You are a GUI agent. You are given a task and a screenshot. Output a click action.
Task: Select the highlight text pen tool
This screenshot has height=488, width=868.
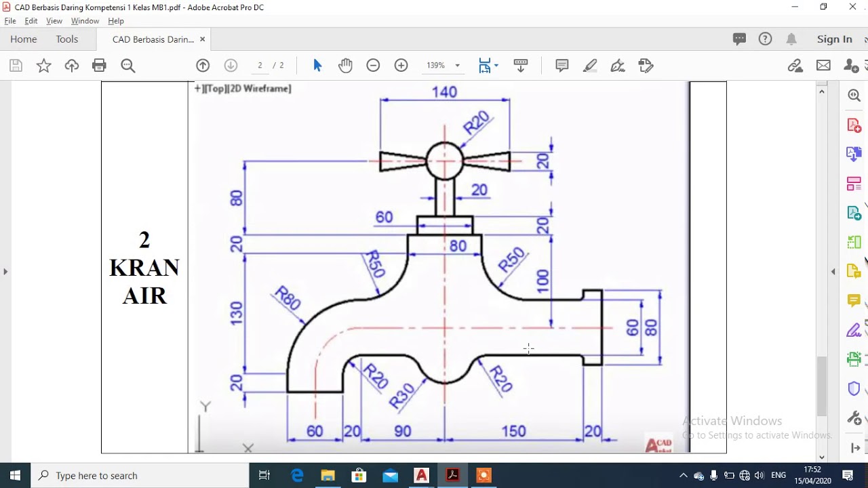click(590, 66)
